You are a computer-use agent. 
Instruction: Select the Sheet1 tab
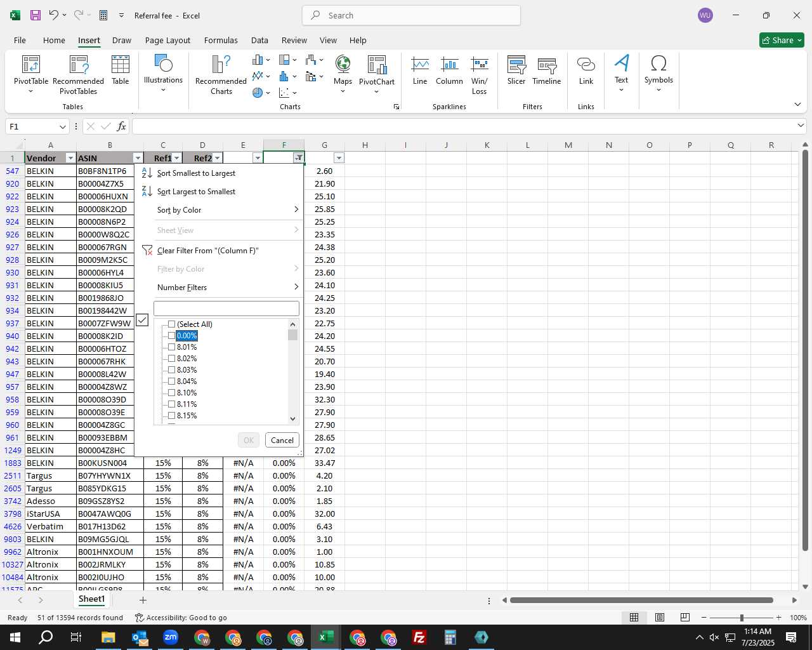[x=91, y=599]
